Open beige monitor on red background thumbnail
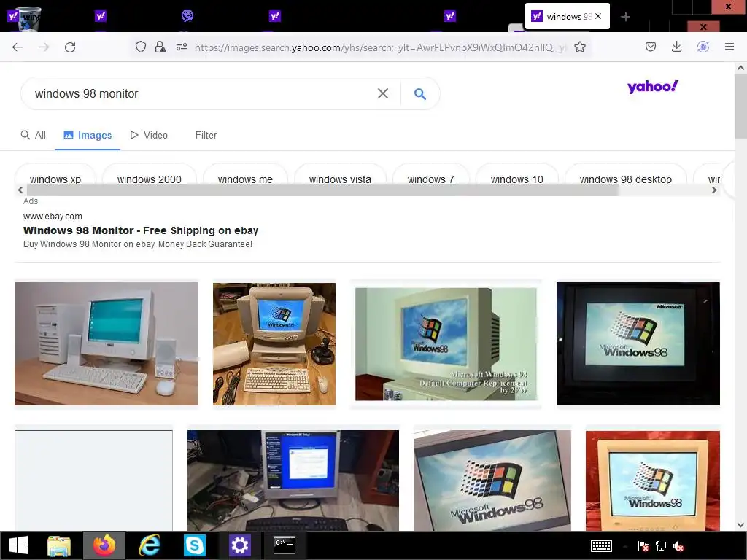The image size is (747, 560). [653, 481]
